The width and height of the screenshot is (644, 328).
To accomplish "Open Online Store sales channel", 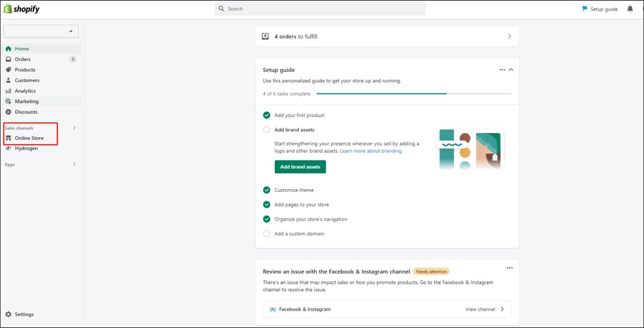I will (30, 138).
